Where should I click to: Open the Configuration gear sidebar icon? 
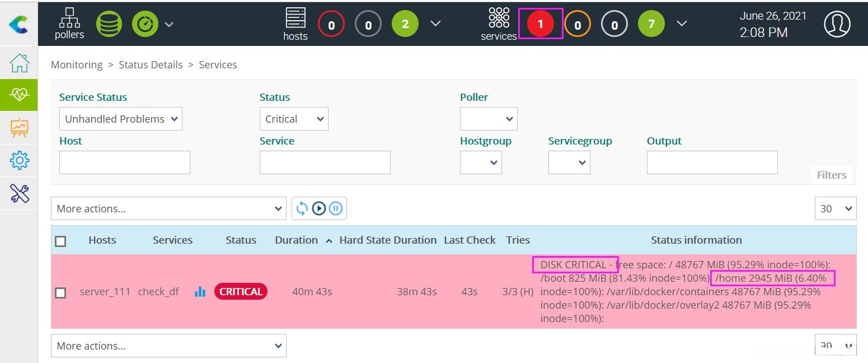coord(19,161)
